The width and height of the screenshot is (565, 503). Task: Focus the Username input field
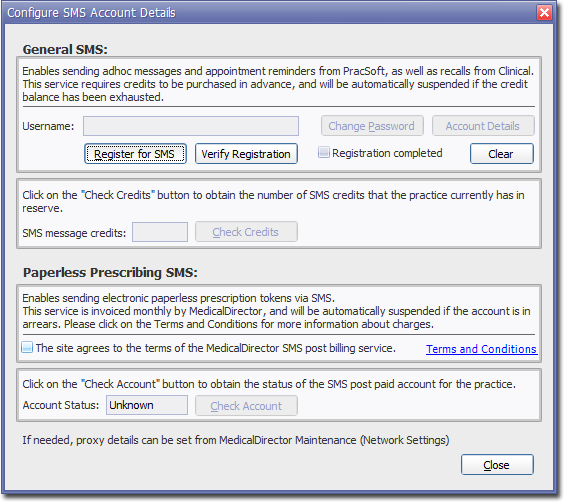point(191,126)
